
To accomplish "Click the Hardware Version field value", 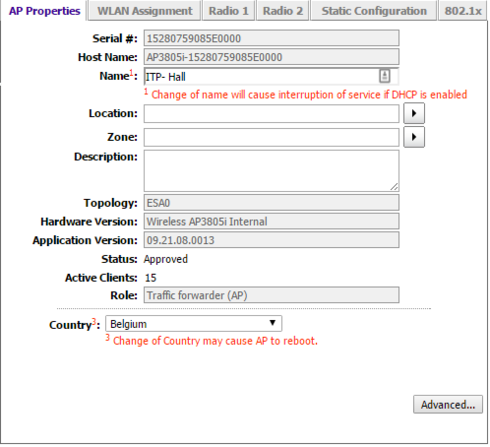I will tap(271, 221).
